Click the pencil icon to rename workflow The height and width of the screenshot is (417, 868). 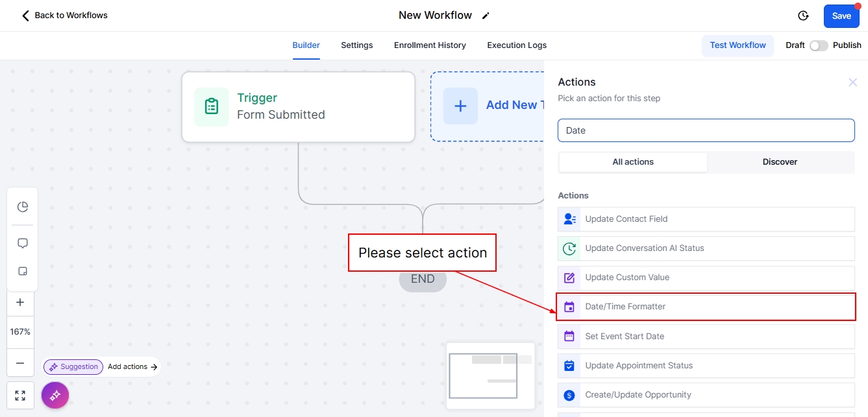pyautogui.click(x=486, y=16)
